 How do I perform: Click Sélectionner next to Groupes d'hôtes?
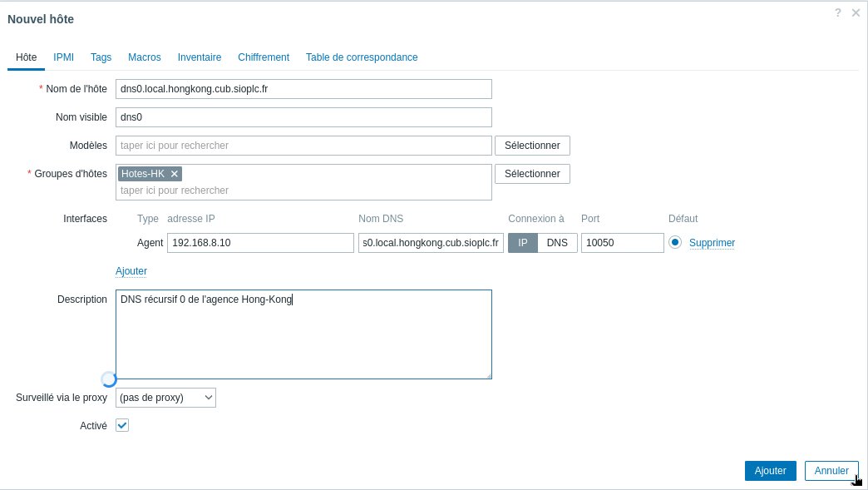tap(532, 174)
